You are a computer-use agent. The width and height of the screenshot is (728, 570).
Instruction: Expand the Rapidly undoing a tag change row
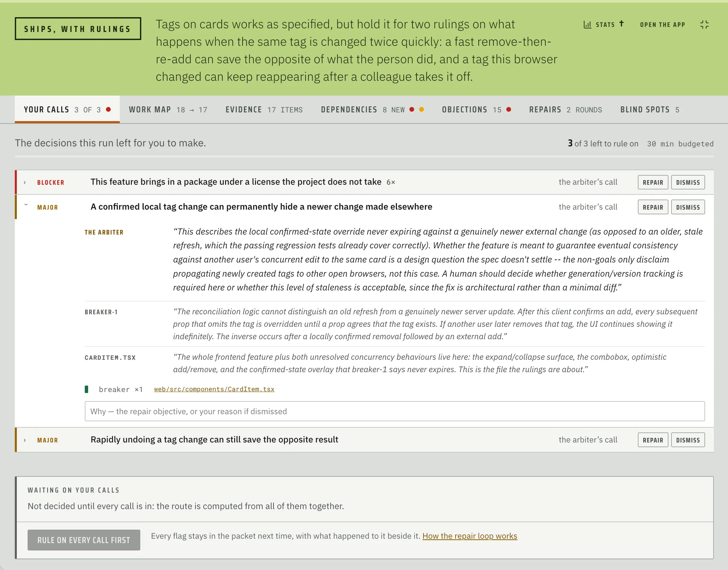click(25, 440)
